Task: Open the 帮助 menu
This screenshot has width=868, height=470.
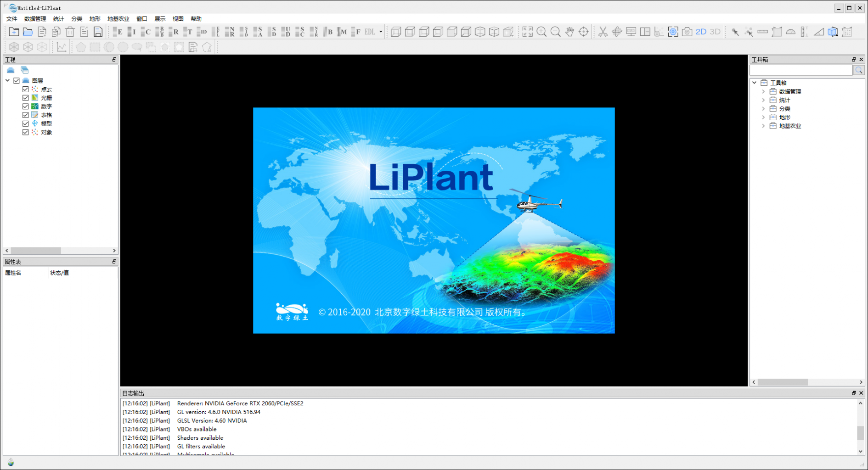Action: pyautogui.click(x=196, y=19)
